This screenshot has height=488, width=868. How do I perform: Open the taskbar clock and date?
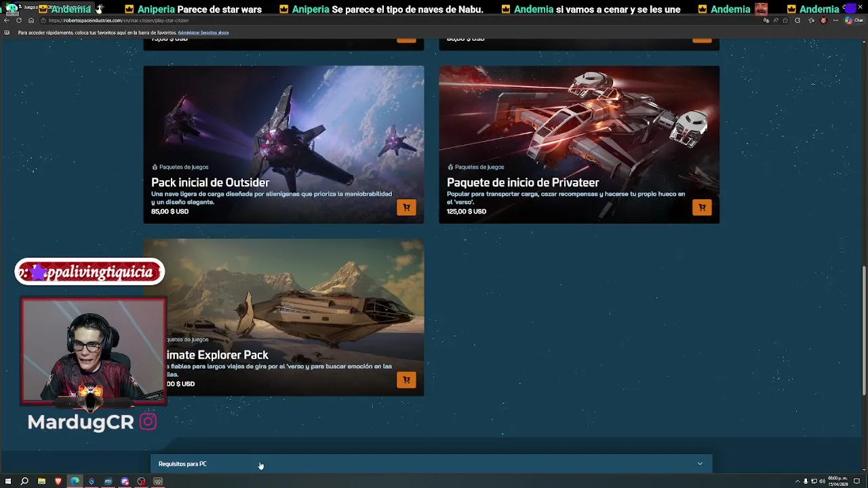pyautogui.click(x=838, y=481)
